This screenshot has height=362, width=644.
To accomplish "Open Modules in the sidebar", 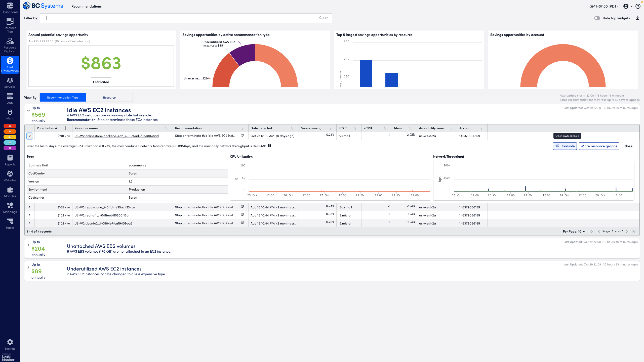I will (10, 192).
